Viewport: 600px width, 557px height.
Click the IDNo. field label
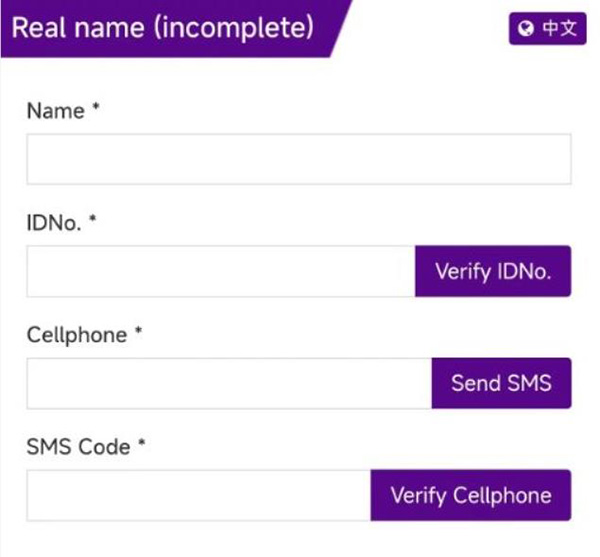point(54,223)
